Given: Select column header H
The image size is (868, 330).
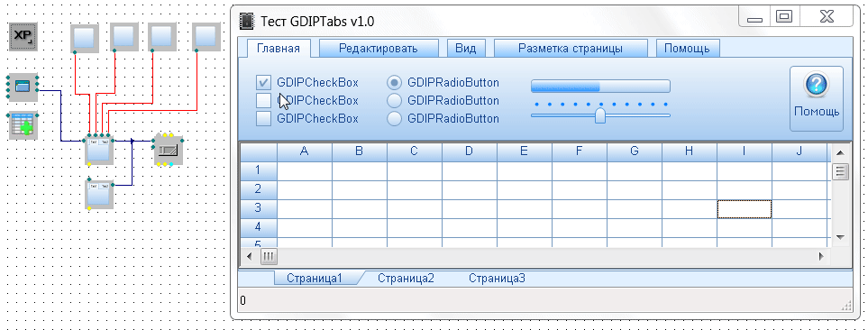Looking at the screenshot, I should point(690,151).
